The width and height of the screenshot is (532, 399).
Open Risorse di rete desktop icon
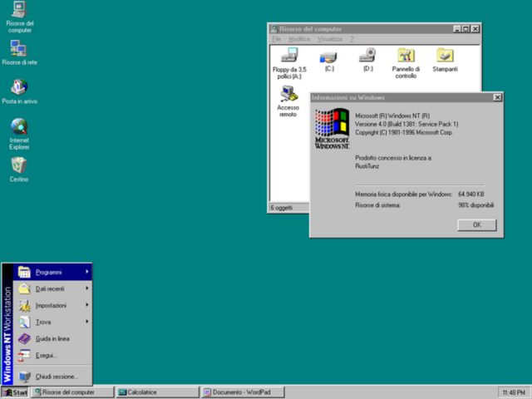pyautogui.click(x=19, y=52)
